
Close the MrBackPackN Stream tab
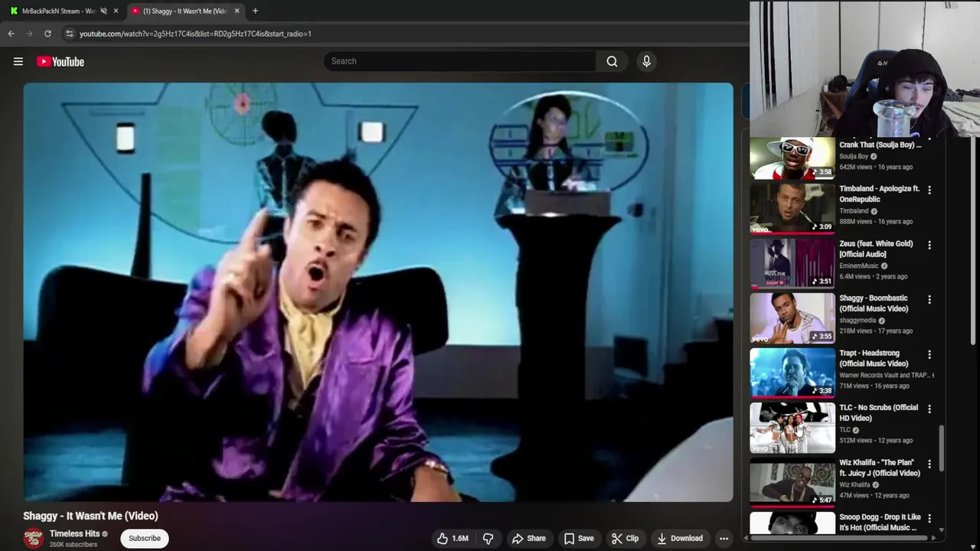116,11
